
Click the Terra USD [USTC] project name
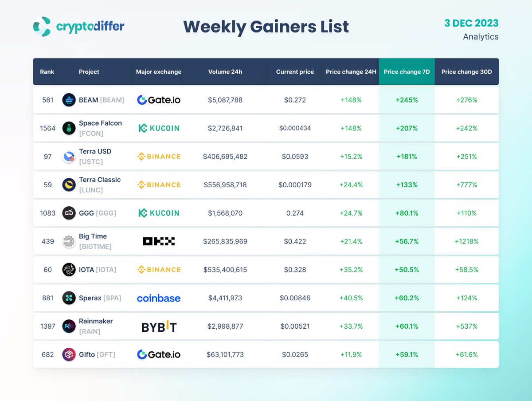pos(95,157)
